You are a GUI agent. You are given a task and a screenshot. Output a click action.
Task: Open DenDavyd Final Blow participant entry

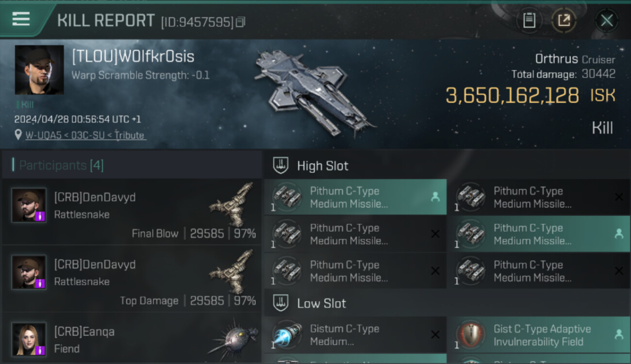(132, 212)
